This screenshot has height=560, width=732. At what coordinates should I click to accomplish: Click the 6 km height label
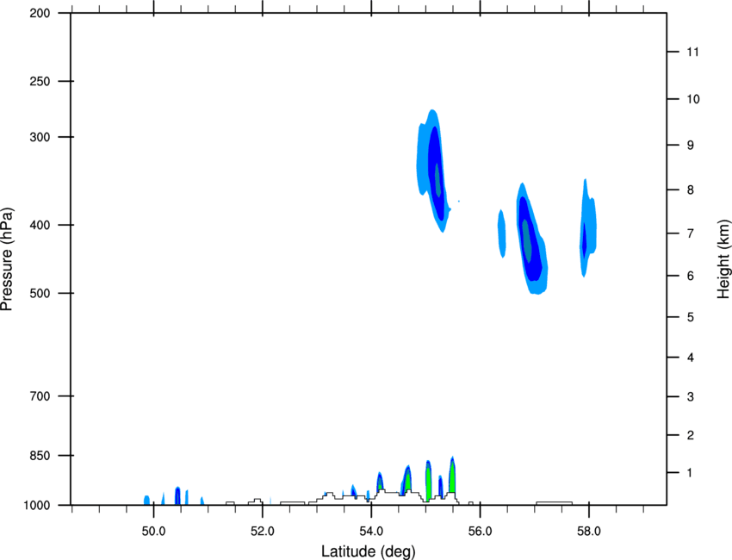click(691, 276)
